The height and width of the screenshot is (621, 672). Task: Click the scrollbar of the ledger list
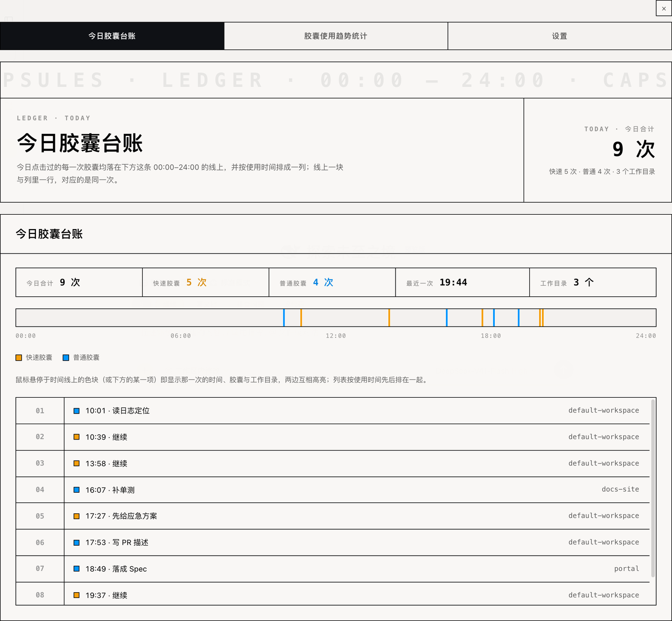point(653,487)
